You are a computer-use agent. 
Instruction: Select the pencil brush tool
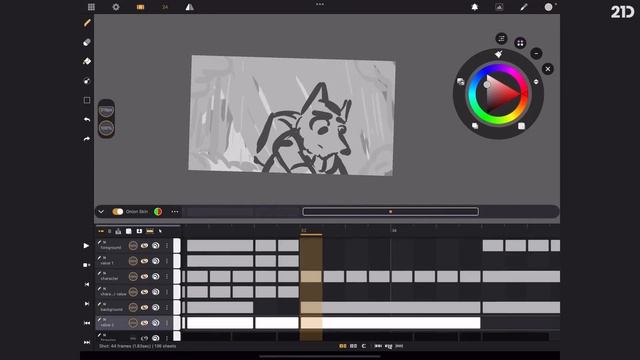(87, 23)
